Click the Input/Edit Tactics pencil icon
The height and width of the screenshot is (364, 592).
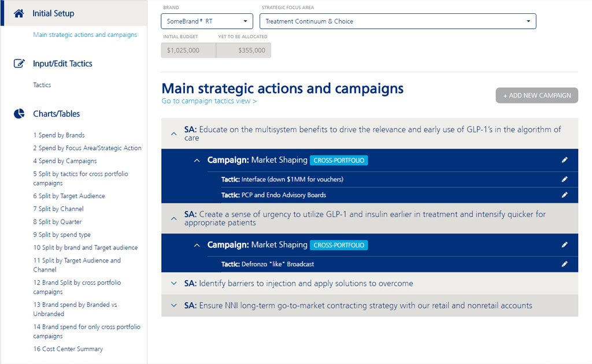(x=19, y=64)
